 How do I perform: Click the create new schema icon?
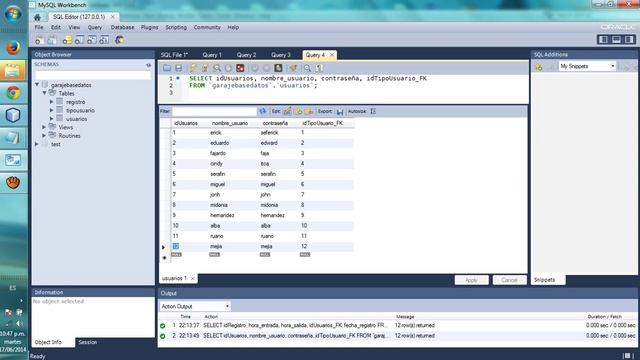point(67,40)
